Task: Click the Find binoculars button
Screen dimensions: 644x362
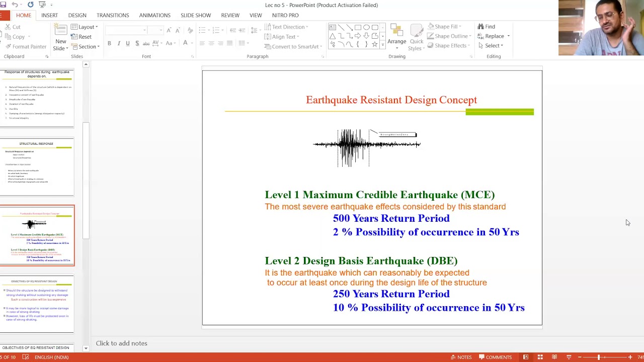Action: tap(486, 27)
